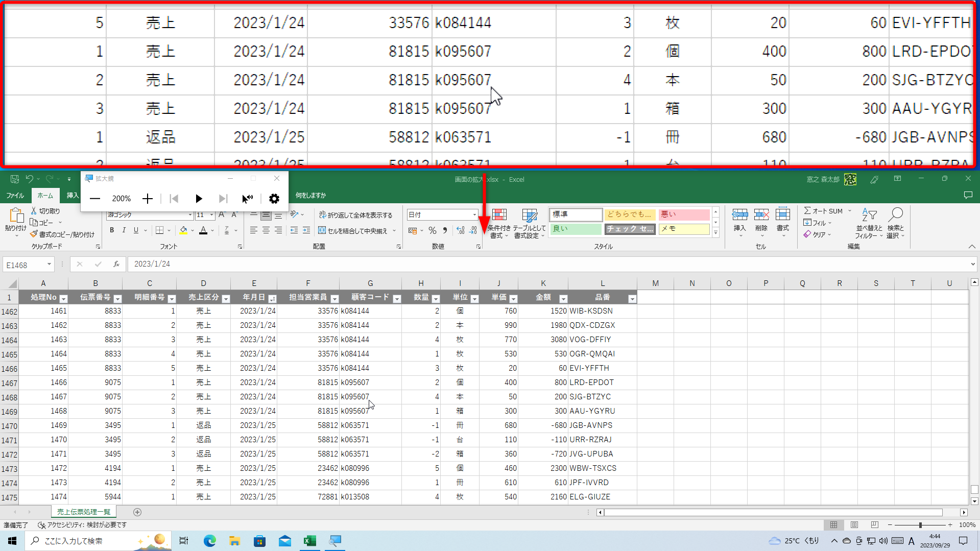Click Magnifier read-from-here cursor icon
This screenshot has height=551, width=980.
click(247, 199)
